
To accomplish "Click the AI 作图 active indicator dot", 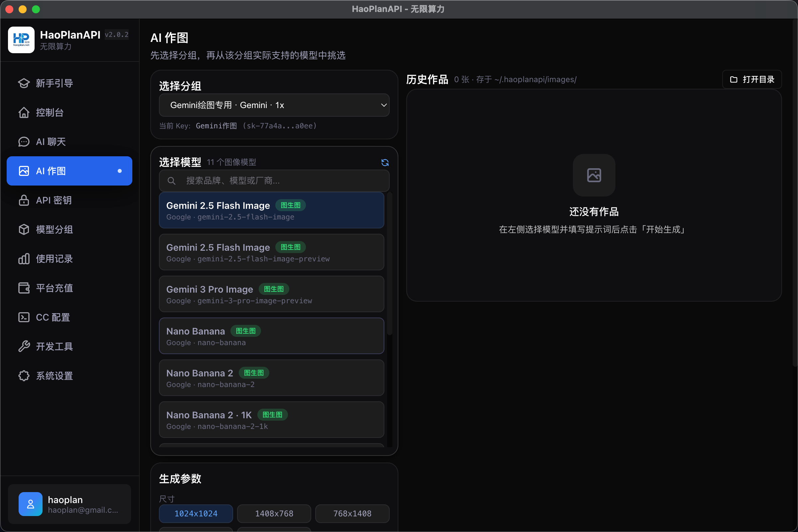I will click(x=119, y=171).
